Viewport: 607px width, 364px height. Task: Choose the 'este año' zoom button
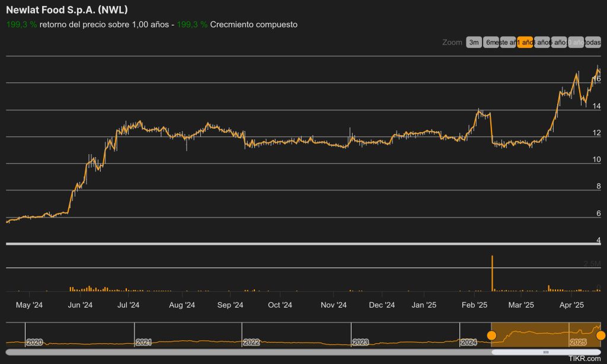click(508, 43)
